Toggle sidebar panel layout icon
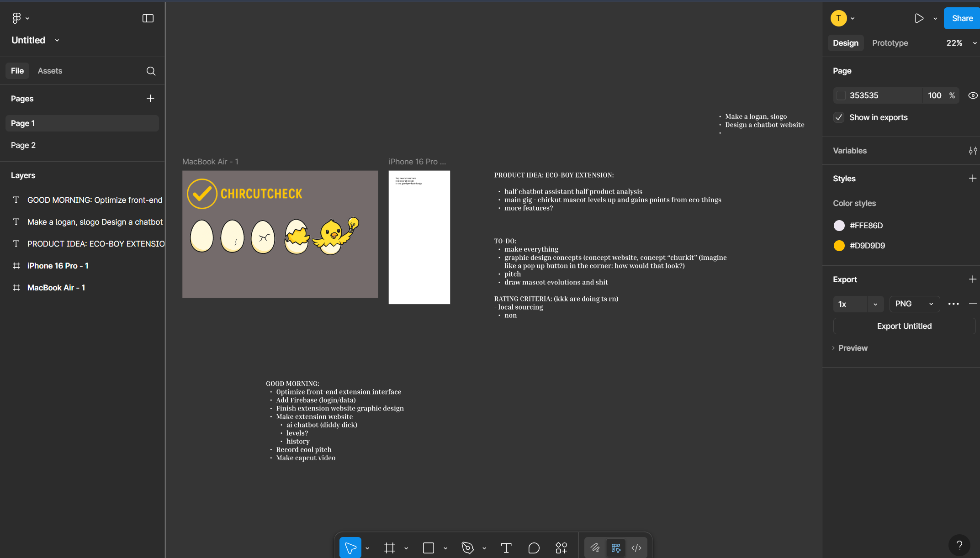980x558 pixels. coord(148,18)
